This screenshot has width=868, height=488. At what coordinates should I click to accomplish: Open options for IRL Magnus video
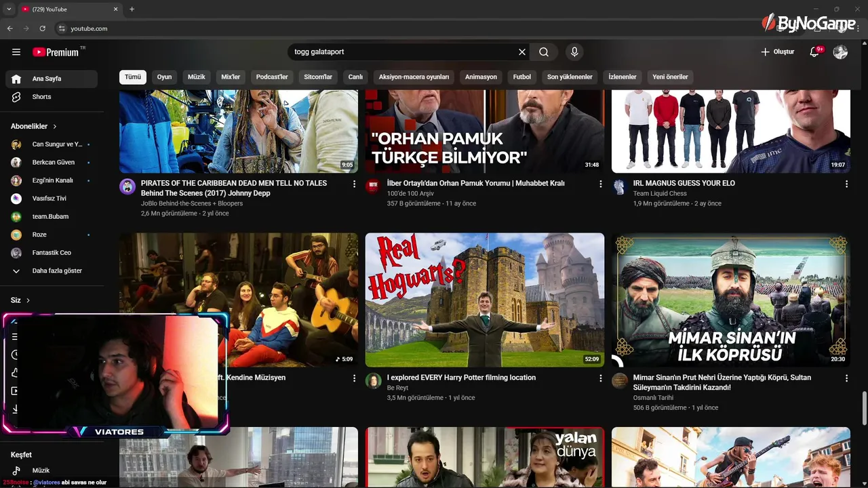click(846, 184)
